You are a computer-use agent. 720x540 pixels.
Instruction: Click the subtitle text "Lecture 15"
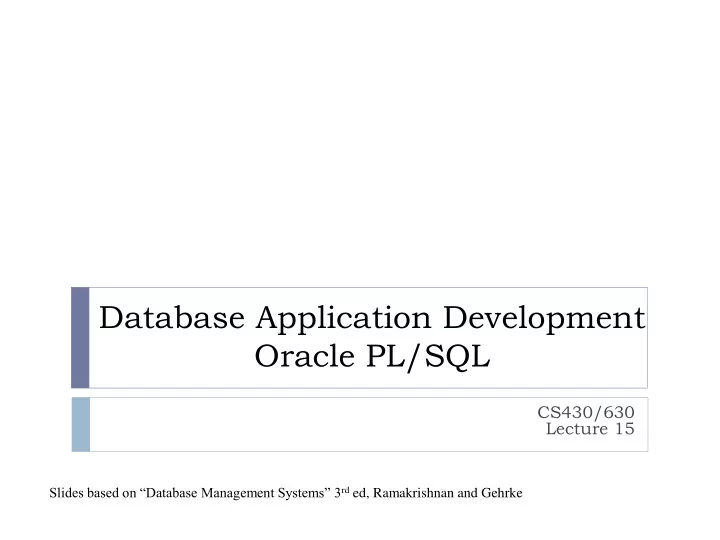pyautogui.click(x=590, y=429)
